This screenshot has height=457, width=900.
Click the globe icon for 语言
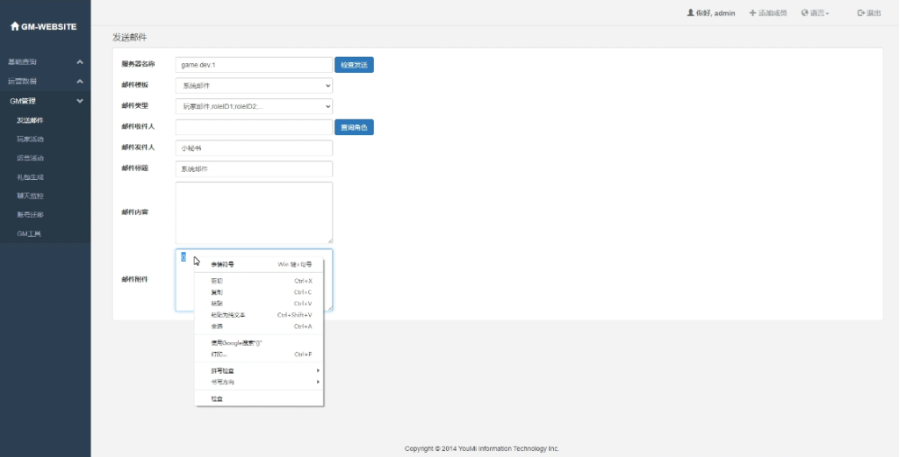click(x=804, y=13)
